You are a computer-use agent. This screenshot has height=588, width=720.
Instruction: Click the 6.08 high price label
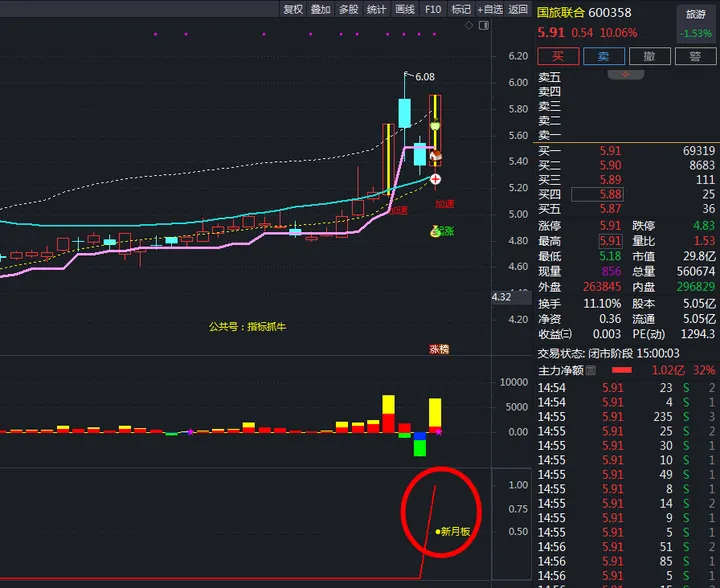point(425,77)
